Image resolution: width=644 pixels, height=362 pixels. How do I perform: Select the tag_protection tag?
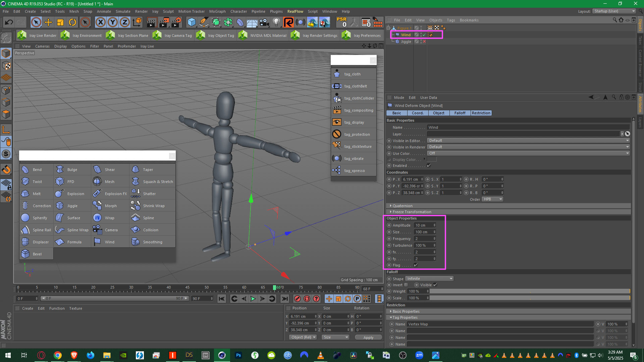(x=354, y=134)
